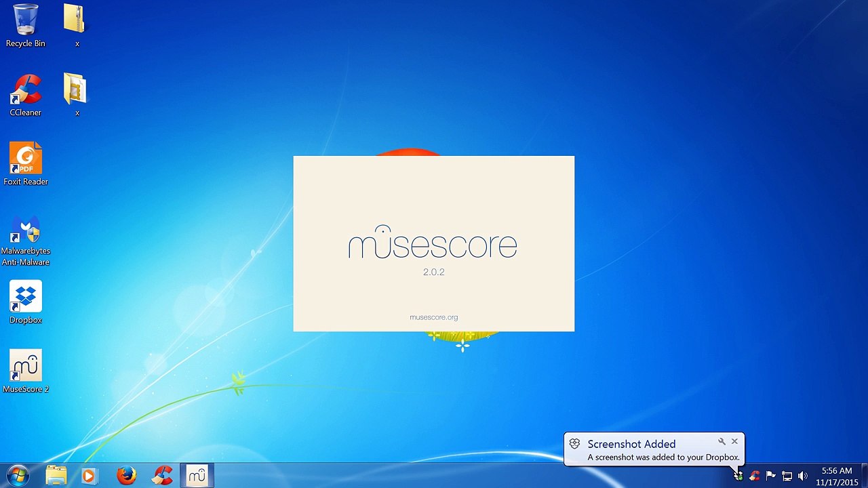Click Show Desktop strip at taskbar end

(865, 476)
